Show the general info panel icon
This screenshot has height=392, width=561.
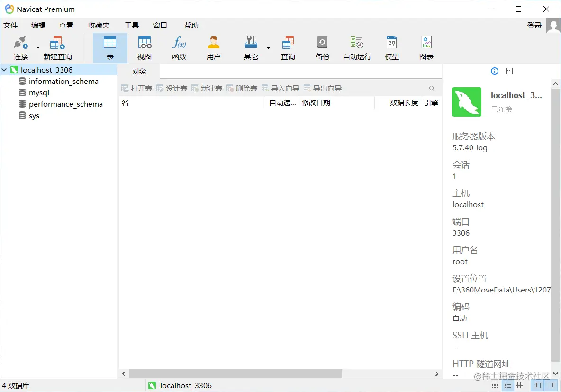click(x=495, y=71)
